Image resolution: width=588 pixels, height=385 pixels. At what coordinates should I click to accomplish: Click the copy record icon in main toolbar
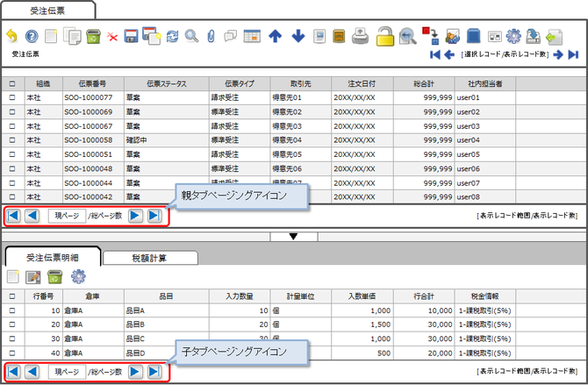[72, 36]
